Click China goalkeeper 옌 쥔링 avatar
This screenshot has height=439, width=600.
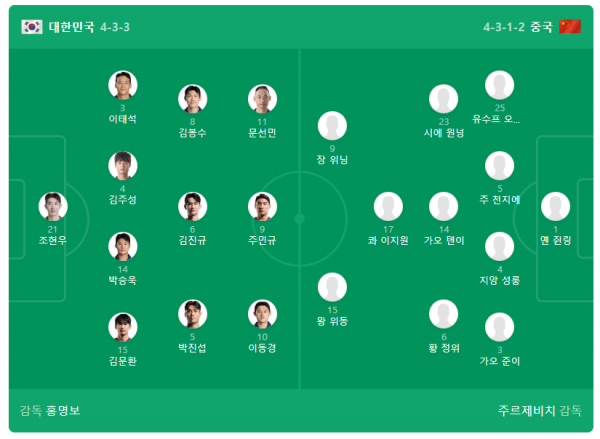point(555,207)
